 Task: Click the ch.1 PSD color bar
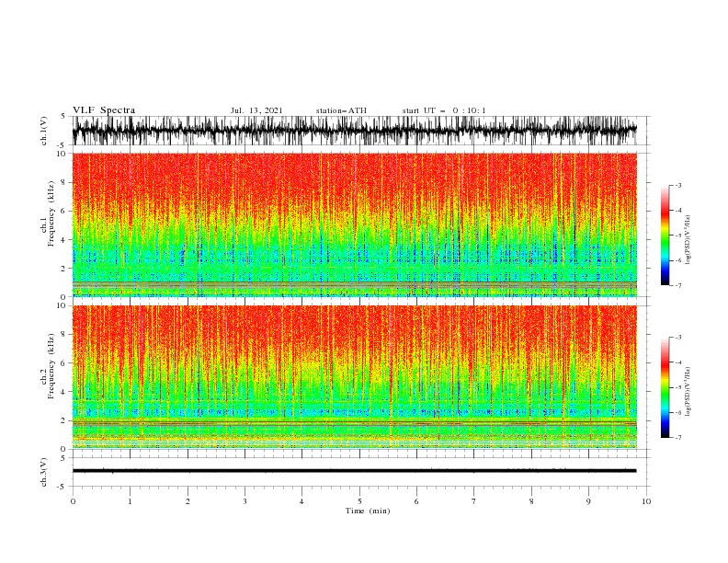coord(665,236)
